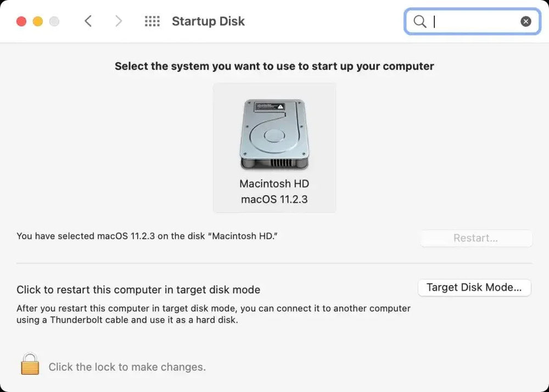549x392 pixels.
Task: Focus the search input field
Action: click(x=475, y=21)
